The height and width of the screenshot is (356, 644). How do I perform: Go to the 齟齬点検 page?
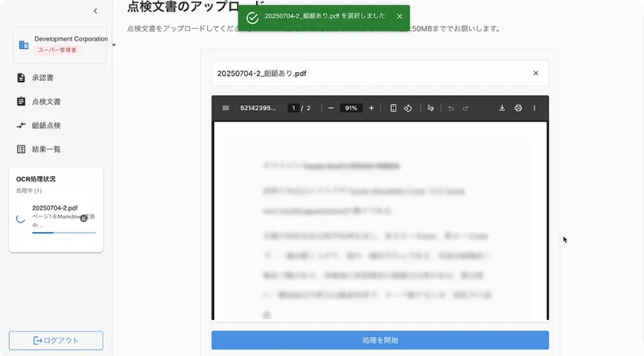(x=46, y=126)
